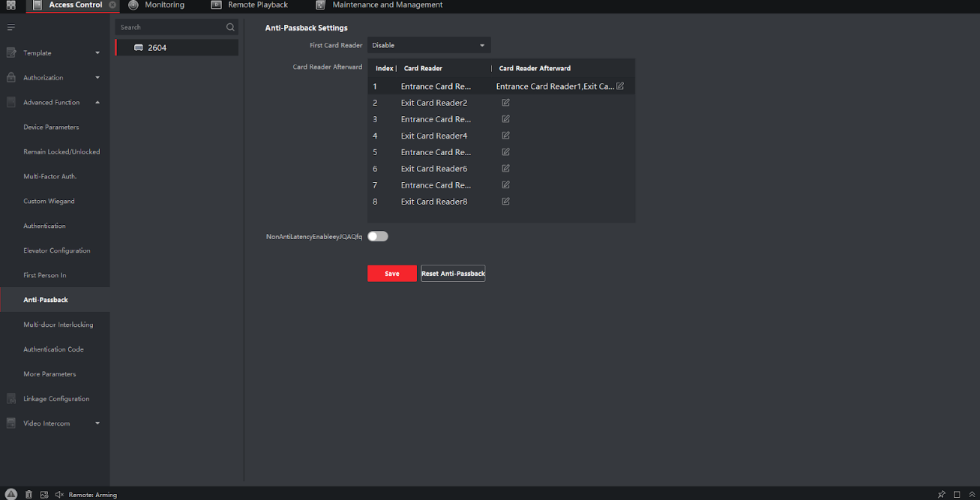Click the search magnifier icon in device list
Image resolution: width=980 pixels, height=500 pixels.
point(230,28)
